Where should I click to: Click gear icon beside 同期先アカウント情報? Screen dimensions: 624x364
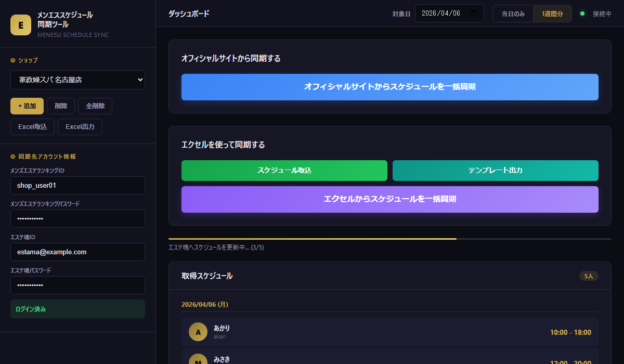(x=13, y=157)
